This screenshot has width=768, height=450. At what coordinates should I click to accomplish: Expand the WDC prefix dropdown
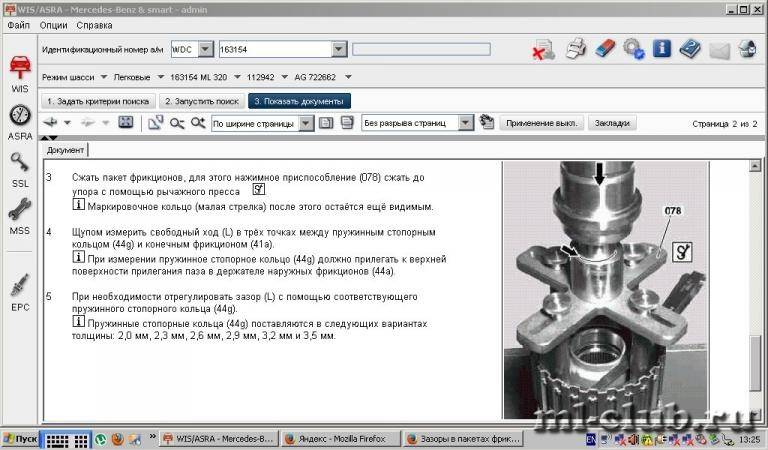[206, 48]
